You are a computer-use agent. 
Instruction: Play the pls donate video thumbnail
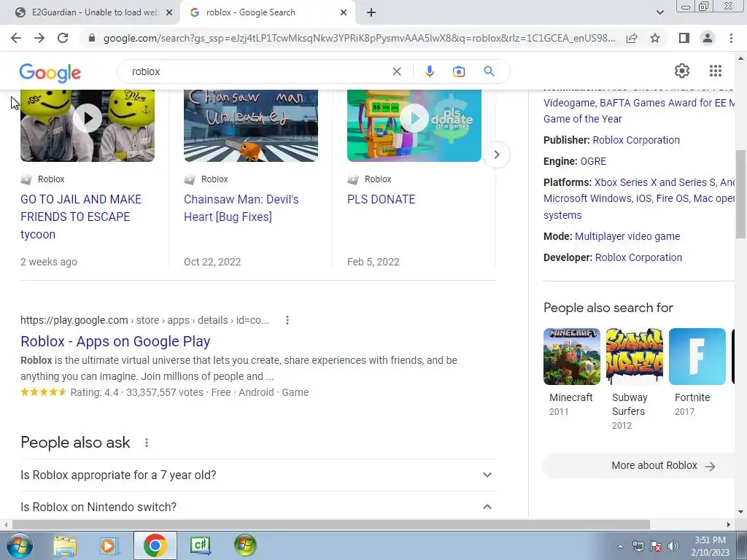point(414,125)
